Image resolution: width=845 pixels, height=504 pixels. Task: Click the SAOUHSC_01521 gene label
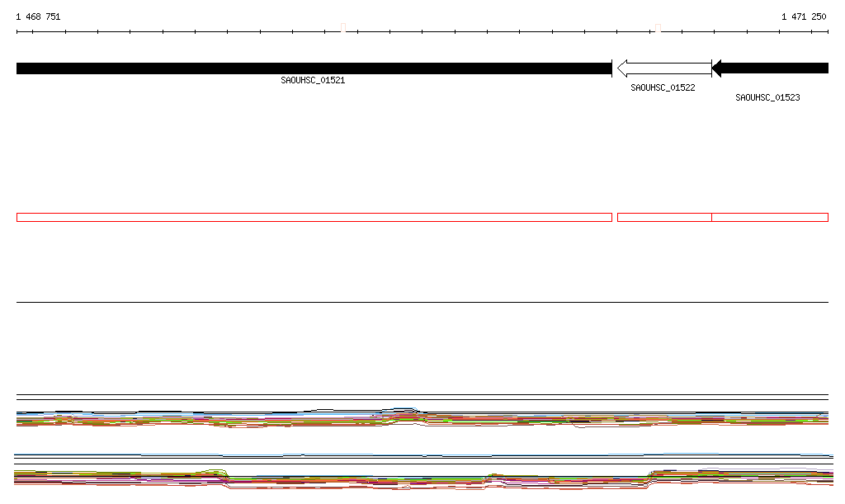313,80
